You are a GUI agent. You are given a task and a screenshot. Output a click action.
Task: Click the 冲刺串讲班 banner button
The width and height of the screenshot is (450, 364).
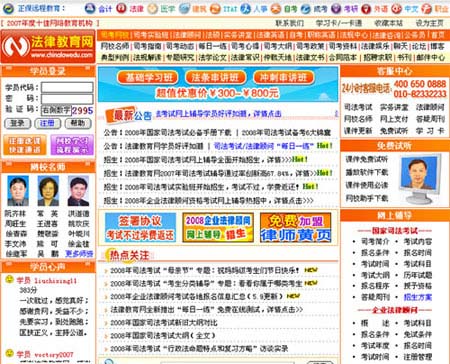pyautogui.click(x=283, y=78)
